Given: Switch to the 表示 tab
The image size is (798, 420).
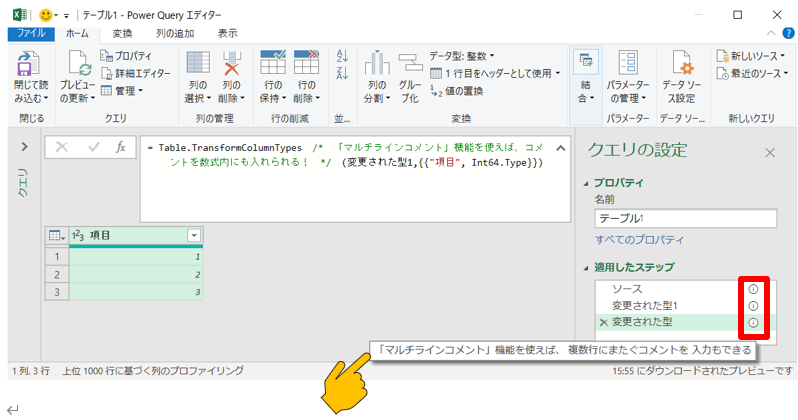Looking at the screenshot, I should tap(227, 34).
